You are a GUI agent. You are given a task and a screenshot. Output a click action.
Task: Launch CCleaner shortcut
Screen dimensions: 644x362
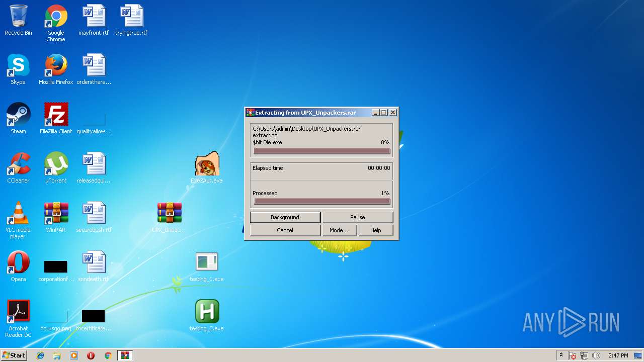[x=18, y=168]
